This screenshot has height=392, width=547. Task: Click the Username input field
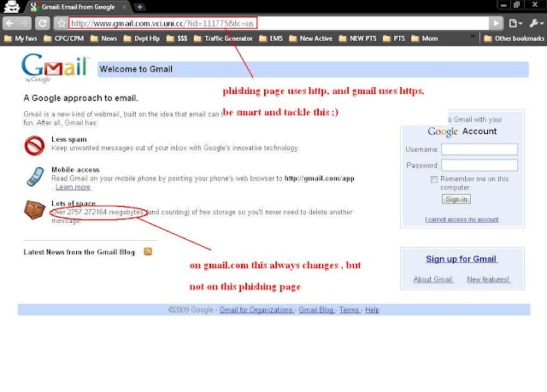[479, 149]
